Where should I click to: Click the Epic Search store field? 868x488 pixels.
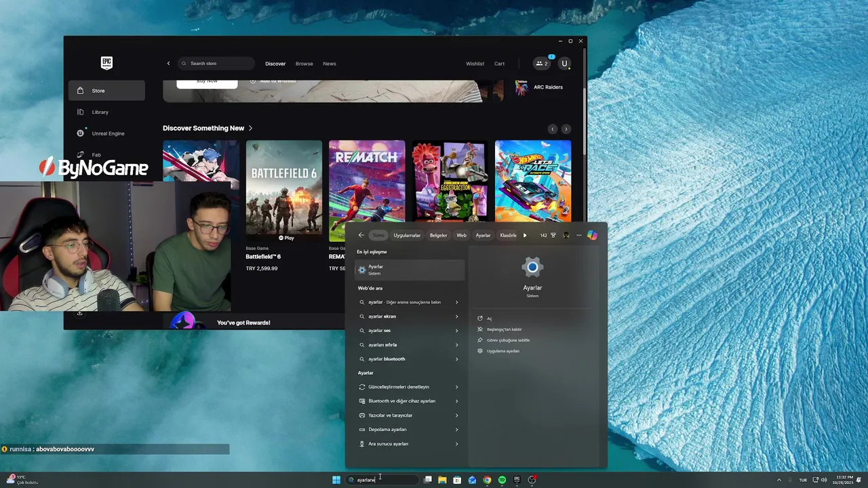pos(216,64)
